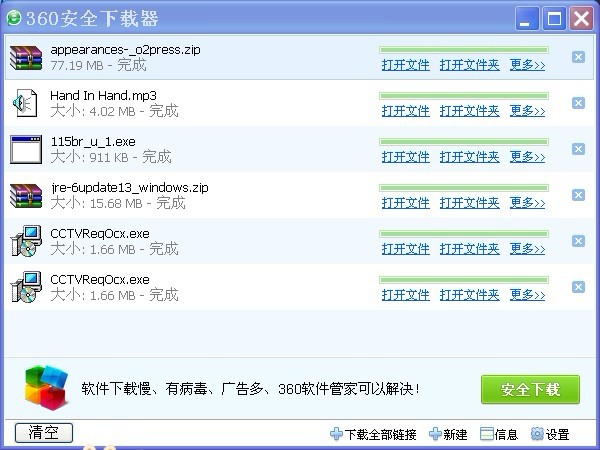Select the file name 115br_u_1.exe
600x450 pixels.
[x=93, y=142]
